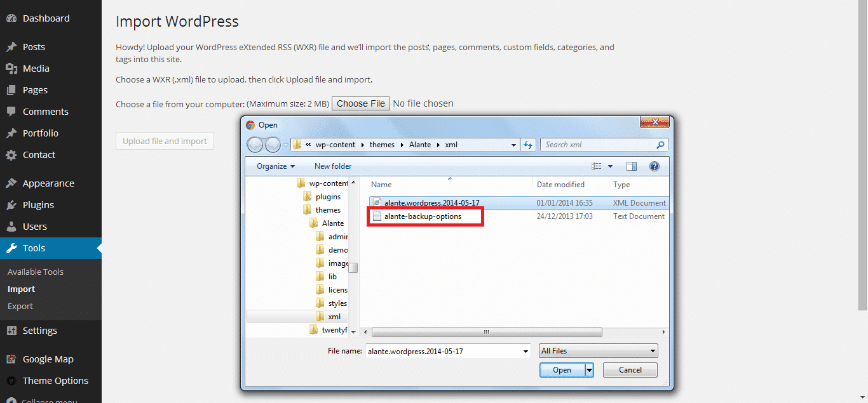868x403 pixels.
Task: Click the Back arrow in Open dialog
Action: point(255,145)
